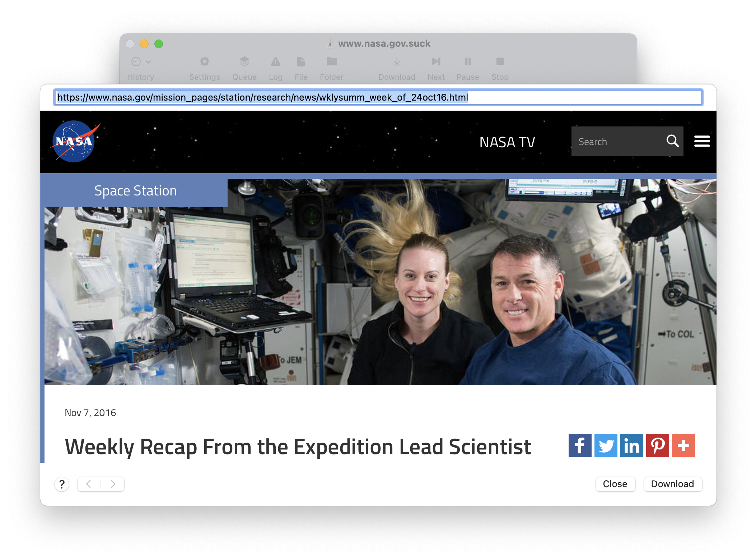Expand the History dropdown chevron
756x559 pixels.
point(148,62)
